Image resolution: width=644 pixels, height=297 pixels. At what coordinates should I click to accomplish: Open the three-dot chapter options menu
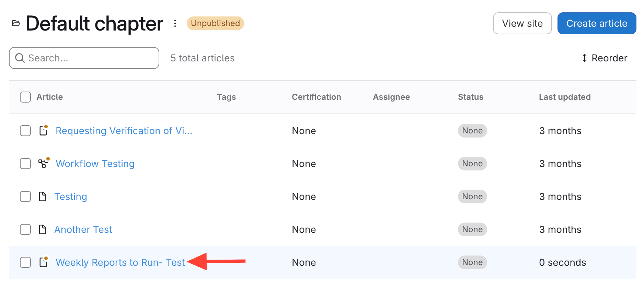coord(175,23)
